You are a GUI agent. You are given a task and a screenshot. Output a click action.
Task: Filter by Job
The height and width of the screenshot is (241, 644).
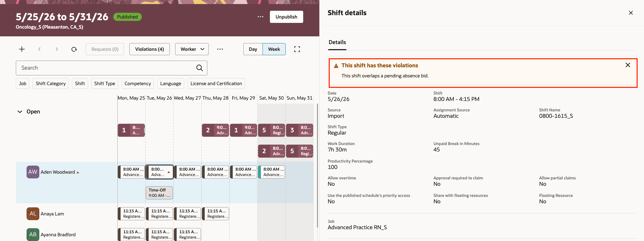pyautogui.click(x=23, y=83)
